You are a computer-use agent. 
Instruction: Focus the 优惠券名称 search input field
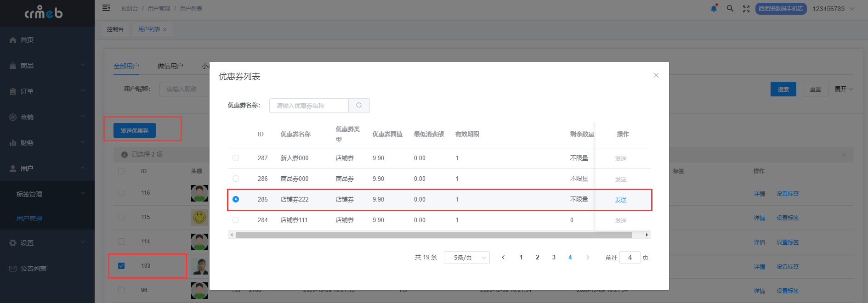[x=309, y=106]
